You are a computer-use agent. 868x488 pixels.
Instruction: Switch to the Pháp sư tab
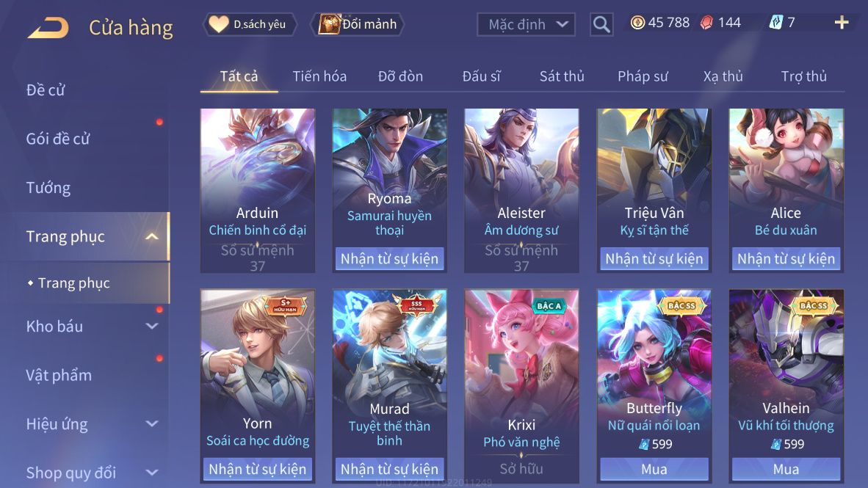(x=643, y=76)
